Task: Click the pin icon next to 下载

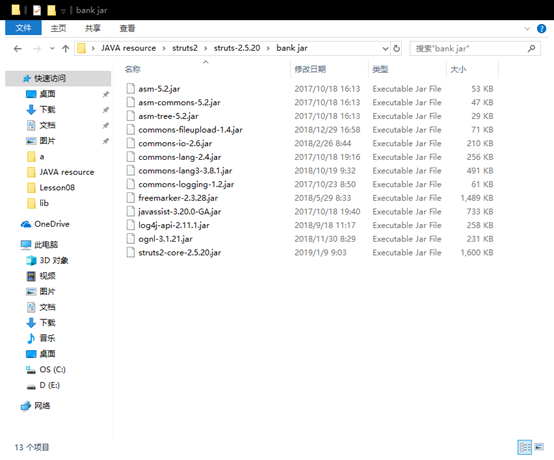Action: point(106,110)
